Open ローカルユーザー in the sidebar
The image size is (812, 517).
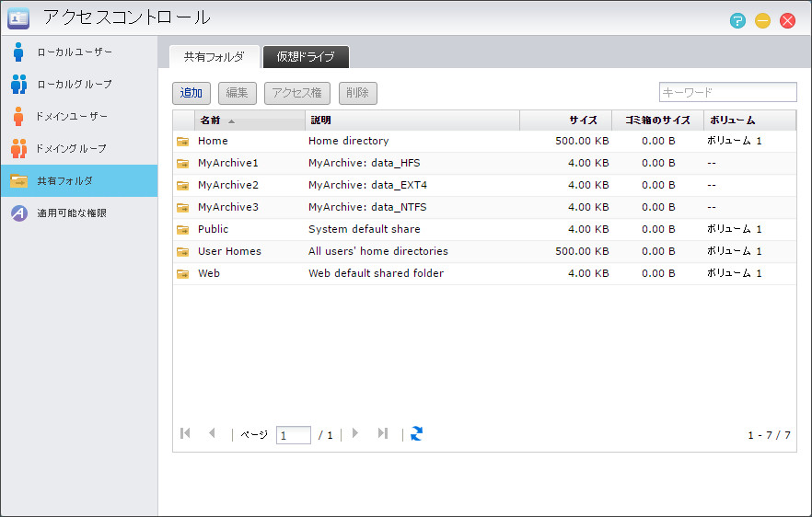click(x=79, y=52)
